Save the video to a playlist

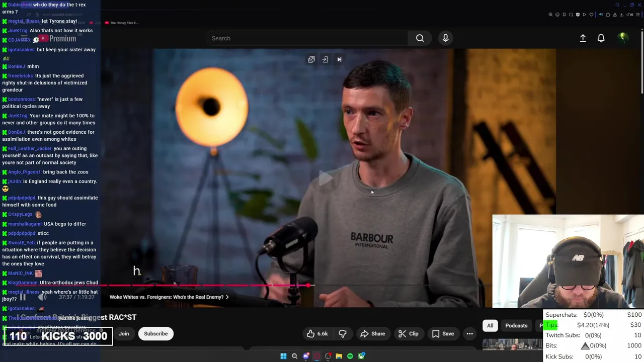click(443, 333)
